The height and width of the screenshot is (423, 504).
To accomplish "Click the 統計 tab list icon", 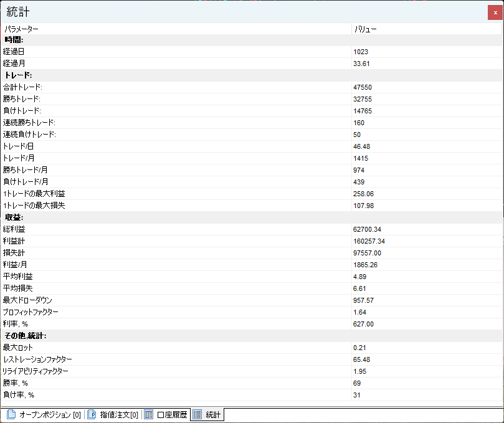I will (x=197, y=414).
